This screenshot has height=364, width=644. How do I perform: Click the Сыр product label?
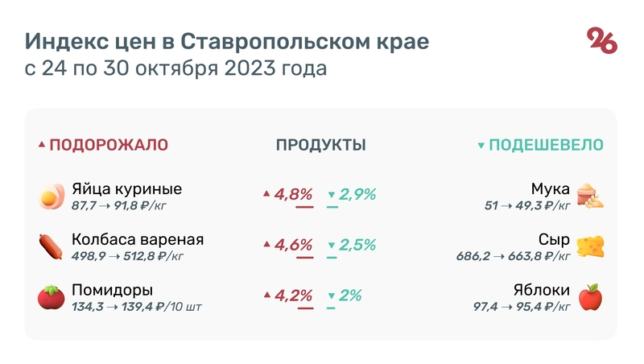click(554, 240)
